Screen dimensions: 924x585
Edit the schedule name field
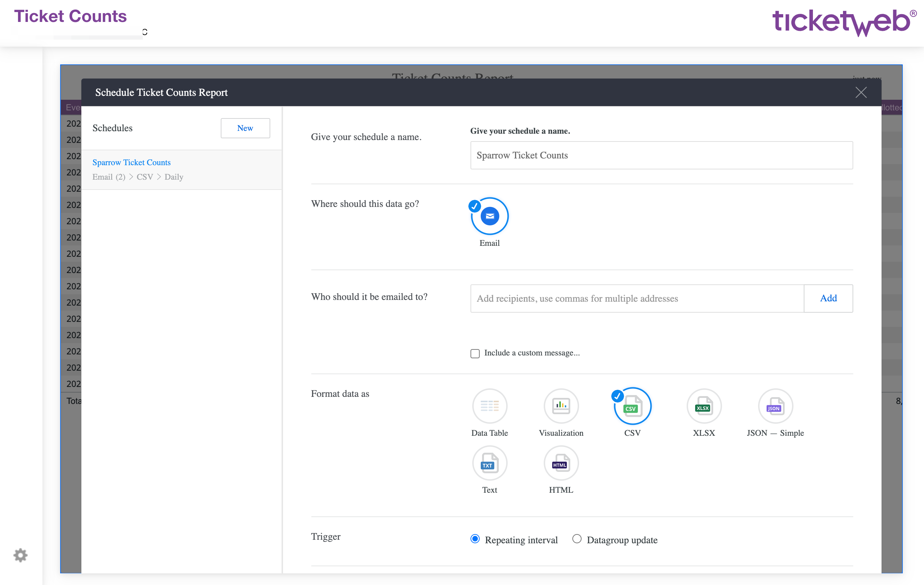tap(662, 155)
